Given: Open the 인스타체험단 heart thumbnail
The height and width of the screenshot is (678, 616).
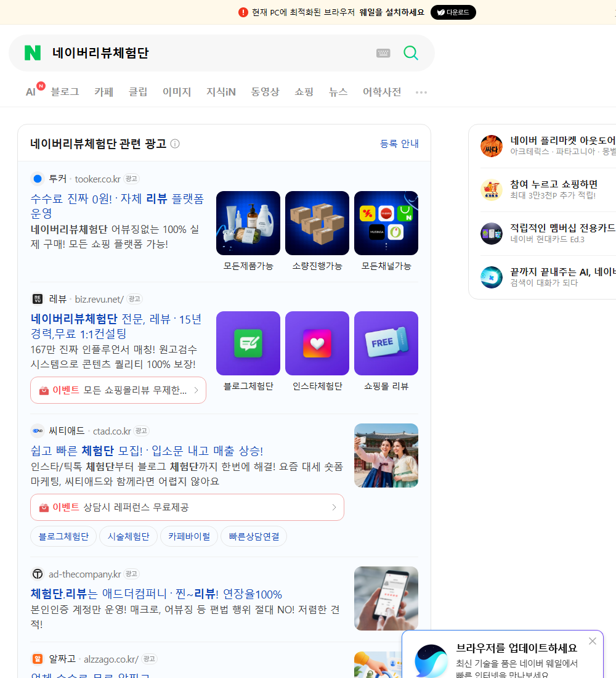Looking at the screenshot, I should pyautogui.click(x=317, y=343).
